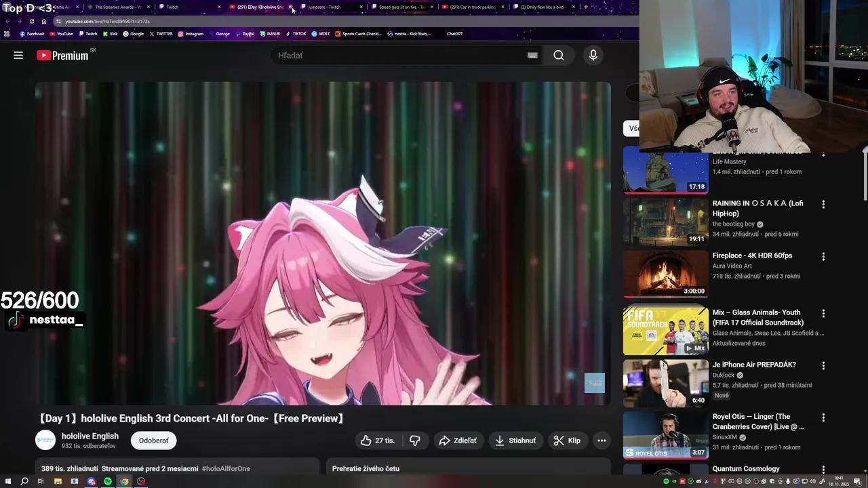Open options menu for Glass Animals mix
Viewport: 868px width, 488px height.
[823, 313]
